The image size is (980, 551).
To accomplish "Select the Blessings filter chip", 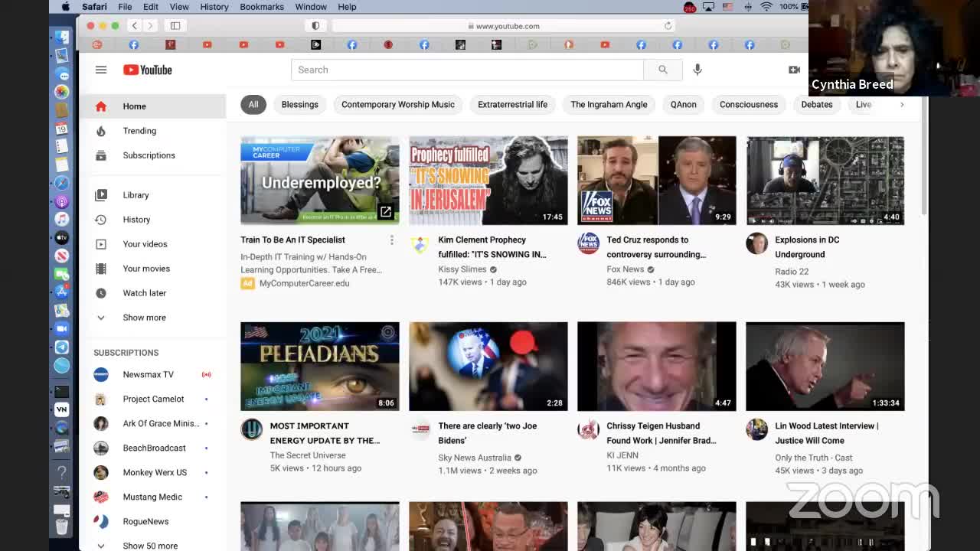I will tap(299, 105).
